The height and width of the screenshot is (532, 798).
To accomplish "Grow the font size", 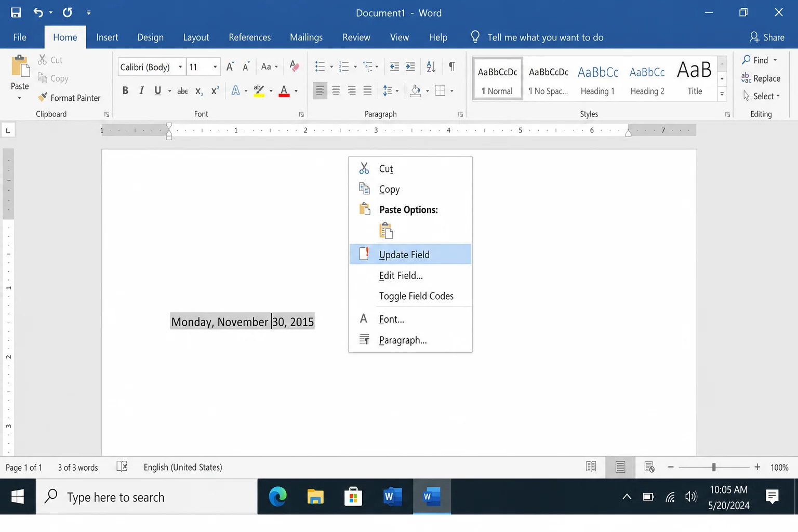I will (x=230, y=66).
